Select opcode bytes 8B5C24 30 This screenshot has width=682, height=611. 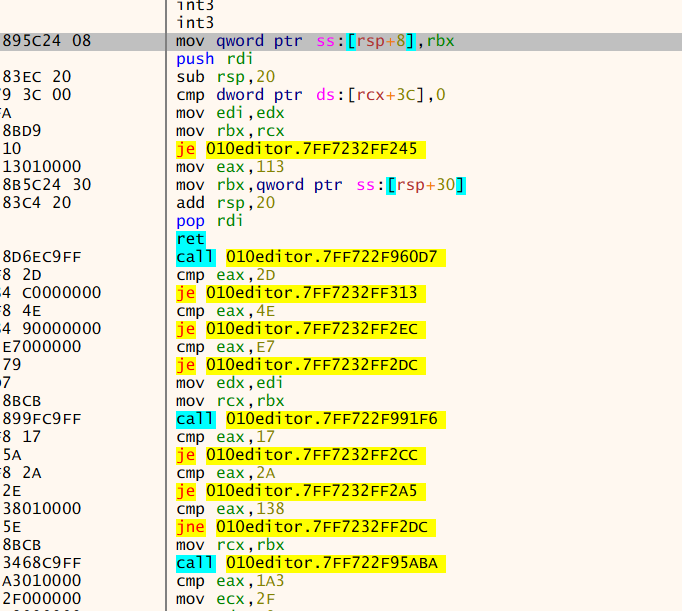point(47,185)
